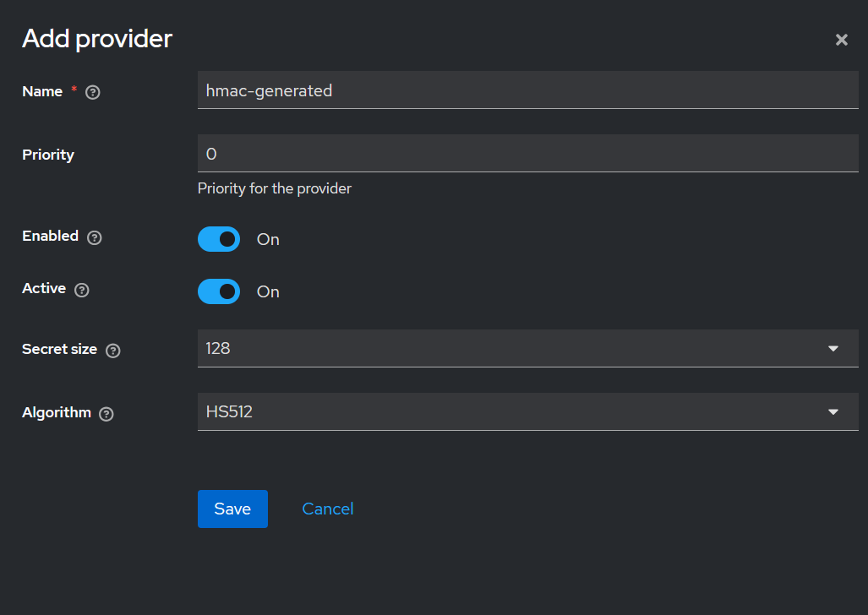Close the Add provider dialog

point(841,40)
